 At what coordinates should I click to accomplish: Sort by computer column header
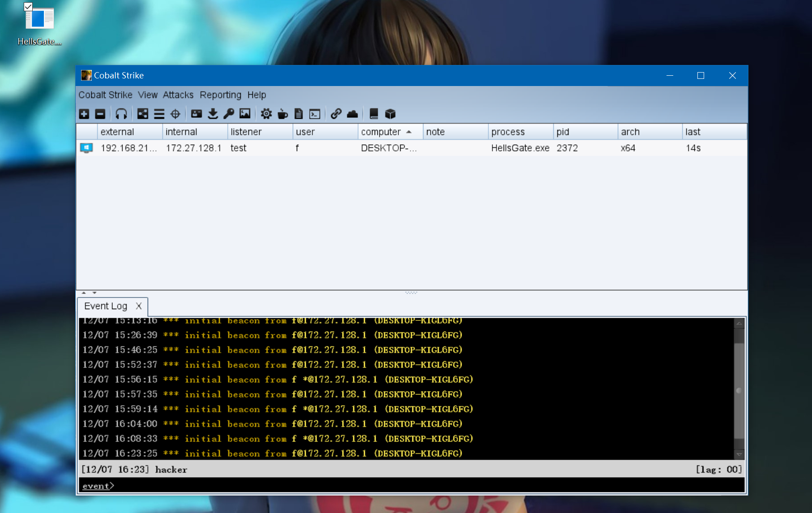[390, 132]
